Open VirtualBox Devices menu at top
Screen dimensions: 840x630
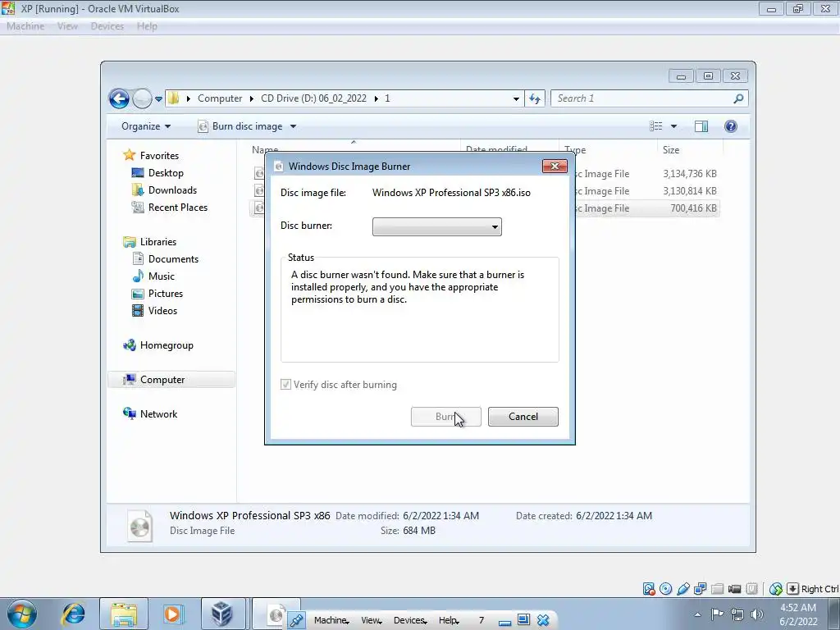click(x=107, y=26)
